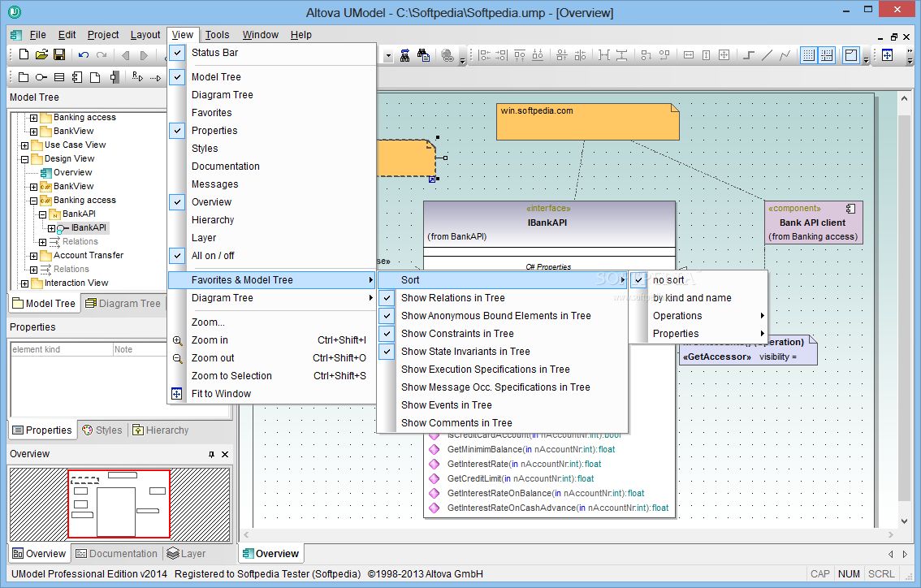Toggle the Snap to grid icon
The height and width of the screenshot is (588, 921).
827,55
